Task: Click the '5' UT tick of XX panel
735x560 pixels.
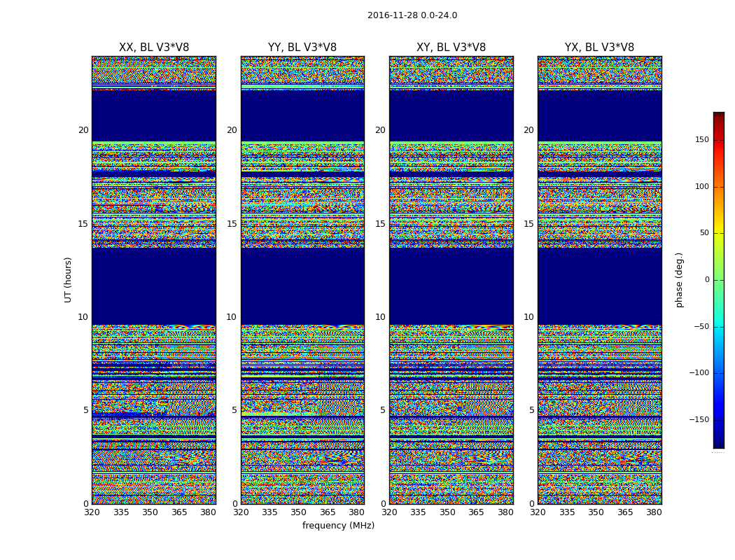Action: 86,410
